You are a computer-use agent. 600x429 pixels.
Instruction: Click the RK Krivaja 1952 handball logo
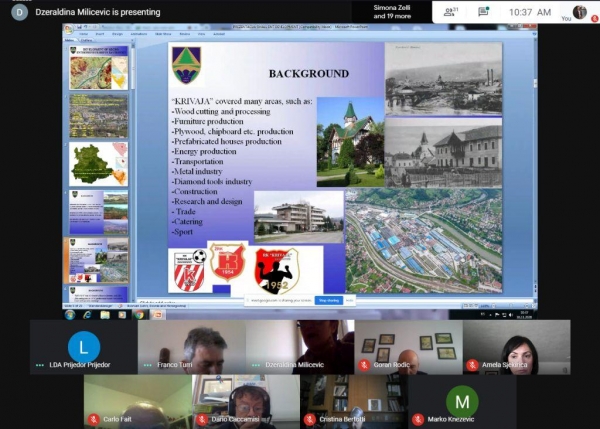(277, 271)
